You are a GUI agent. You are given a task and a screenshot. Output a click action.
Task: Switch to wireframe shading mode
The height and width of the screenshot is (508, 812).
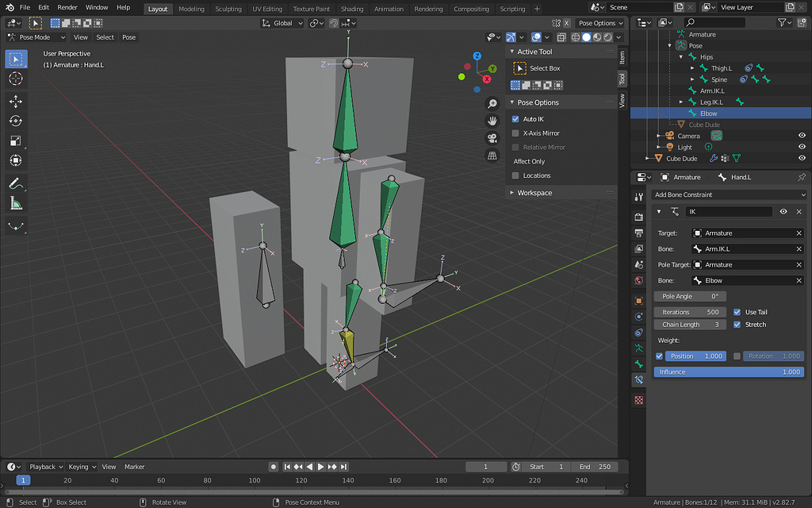point(576,37)
